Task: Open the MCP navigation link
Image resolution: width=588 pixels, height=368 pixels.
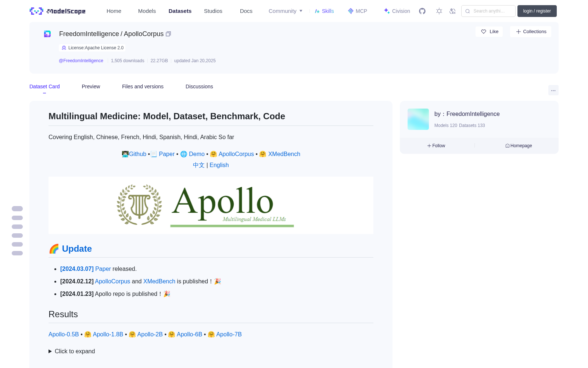Action: [357, 11]
